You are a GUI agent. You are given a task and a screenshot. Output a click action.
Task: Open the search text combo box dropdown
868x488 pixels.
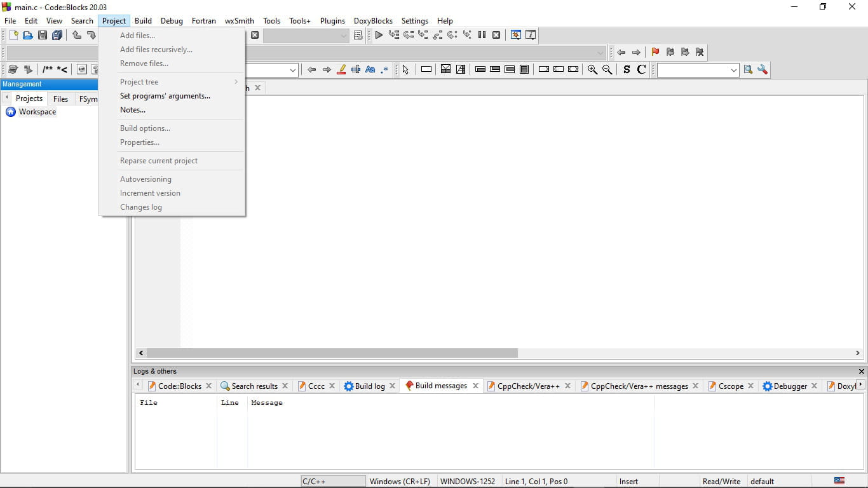(x=293, y=70)
